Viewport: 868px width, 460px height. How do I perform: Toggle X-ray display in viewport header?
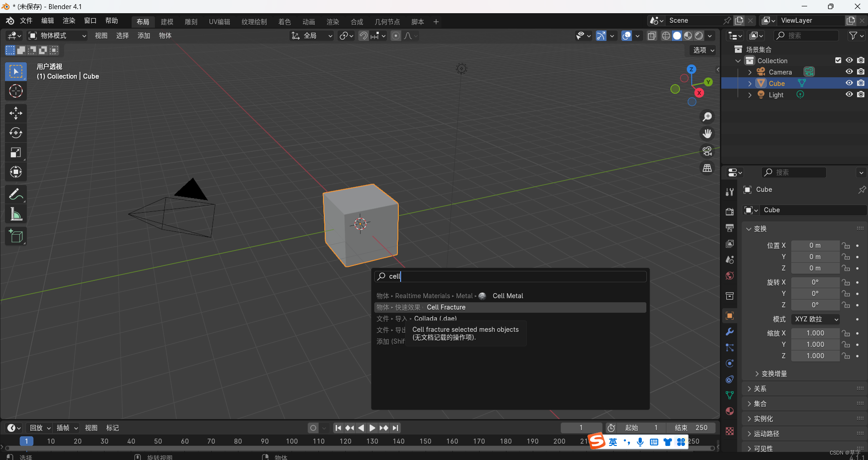[652, 35]
